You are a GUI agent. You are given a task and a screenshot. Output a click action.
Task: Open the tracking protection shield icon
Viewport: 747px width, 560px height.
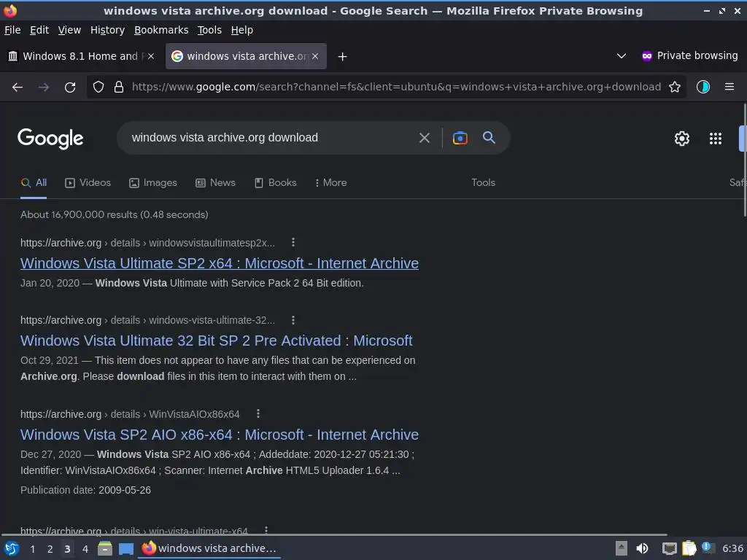pyautogui.click(x=98, y=87)
